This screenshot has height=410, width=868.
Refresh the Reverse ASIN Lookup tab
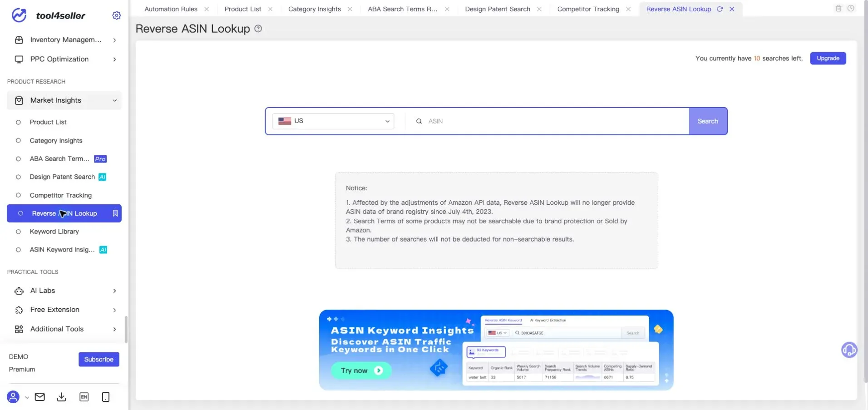click(x=720, y=9)
